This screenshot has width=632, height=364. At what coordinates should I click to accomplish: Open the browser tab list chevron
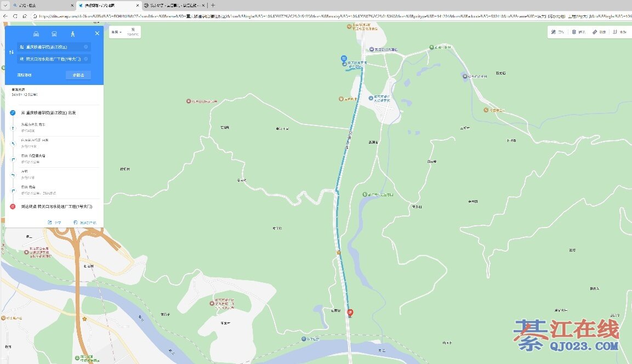pyautogui.click(x=5, y=5)
